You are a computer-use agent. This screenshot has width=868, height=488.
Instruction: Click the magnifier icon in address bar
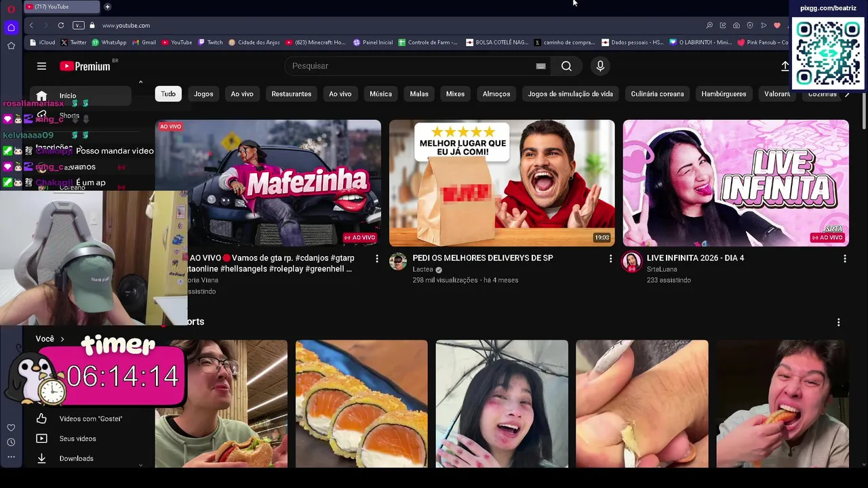click(x=709, y=25)
